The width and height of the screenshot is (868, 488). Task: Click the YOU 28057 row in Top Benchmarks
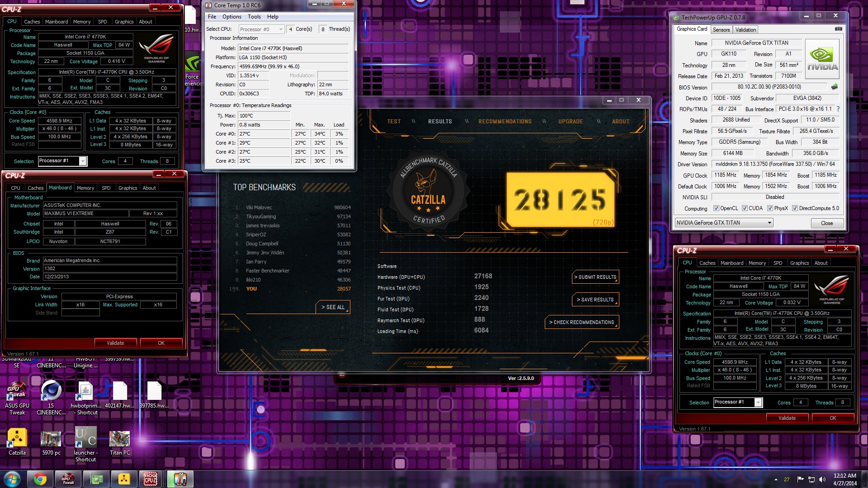point(289,289)
